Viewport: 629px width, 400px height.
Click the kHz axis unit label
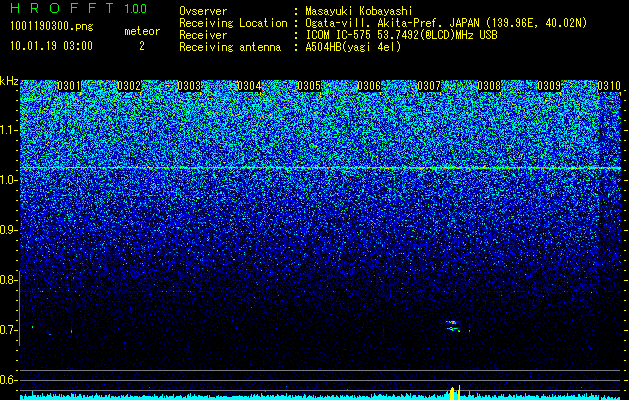coord(9,81)
